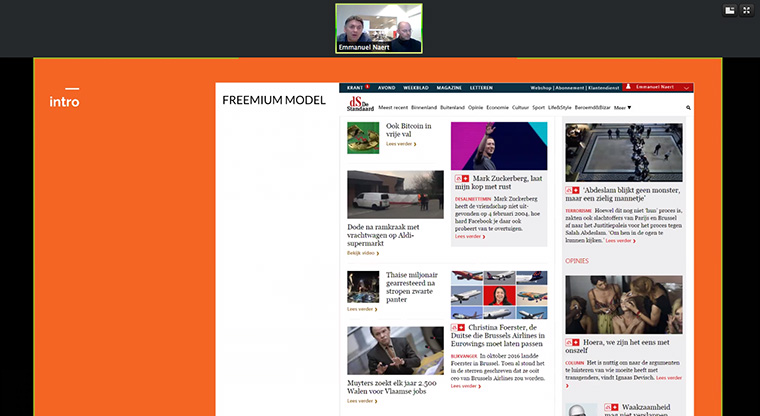Open headline 'Muyters zoekt elk jaar 2.500 Walen'
Viewport: 760px width, 416px height.
[x=392, y=387]
